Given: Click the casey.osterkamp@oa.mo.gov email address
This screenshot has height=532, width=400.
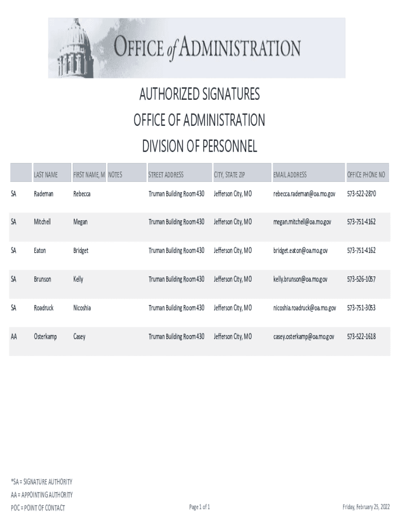Looking at the screenshot, I should [304, 337].
